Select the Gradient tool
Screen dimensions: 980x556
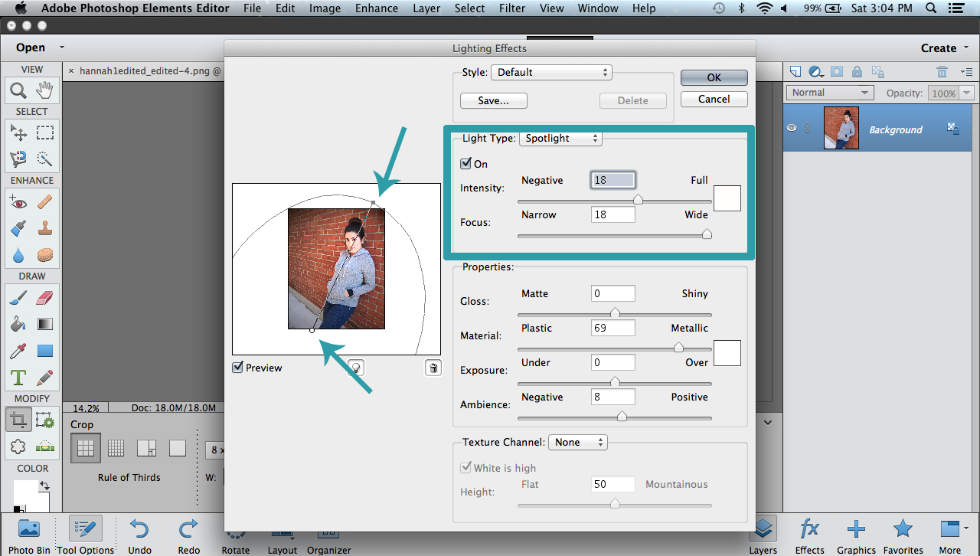pos(44,323)
